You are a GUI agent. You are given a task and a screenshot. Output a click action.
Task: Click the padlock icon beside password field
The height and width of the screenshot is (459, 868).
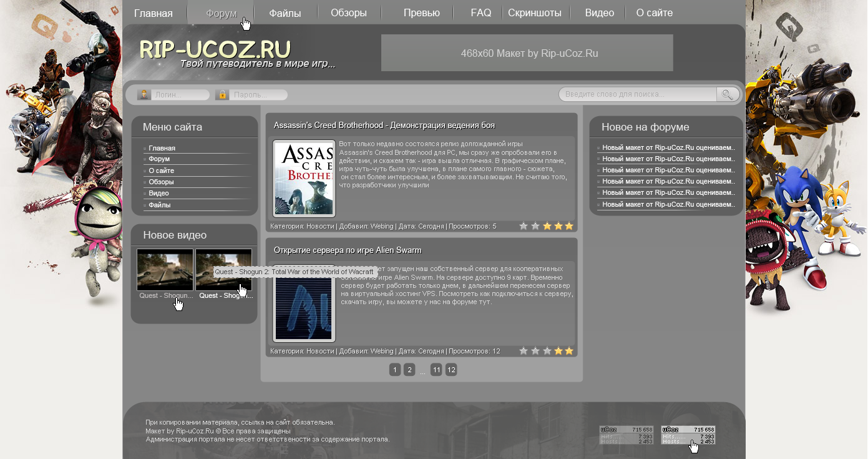coord(222,95)
